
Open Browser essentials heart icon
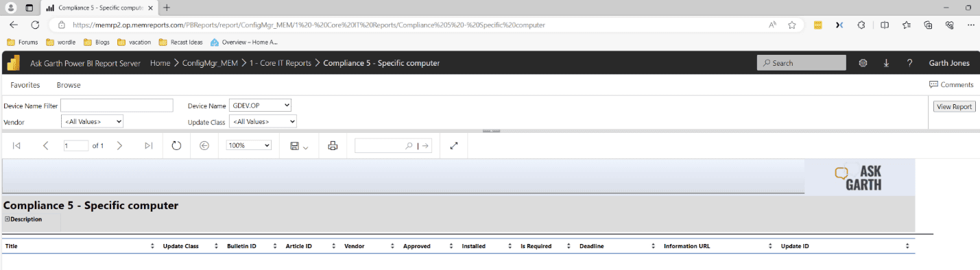pos(950,25)
